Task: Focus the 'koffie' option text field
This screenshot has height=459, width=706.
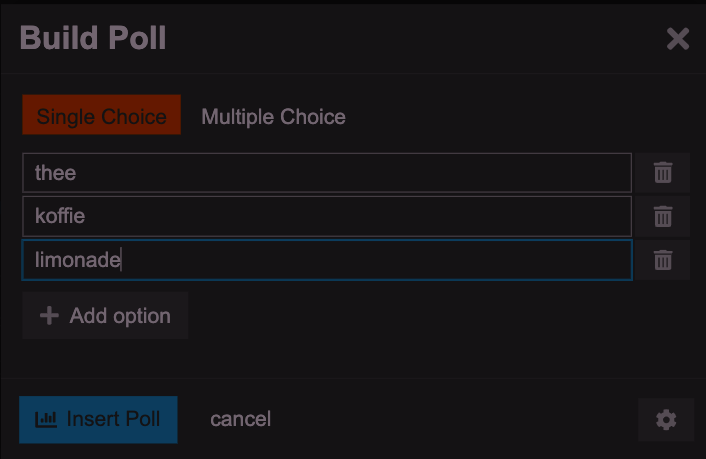Action: click(x=327, y=216)
